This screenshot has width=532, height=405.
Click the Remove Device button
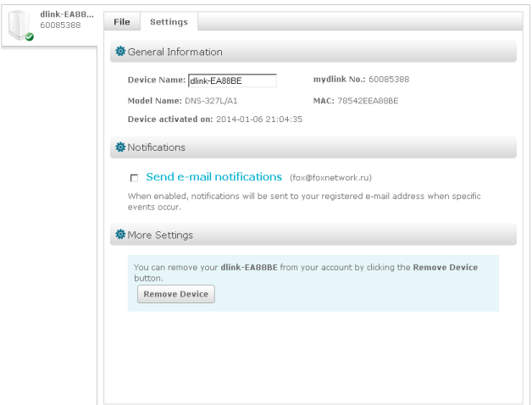tap(175, 294)
